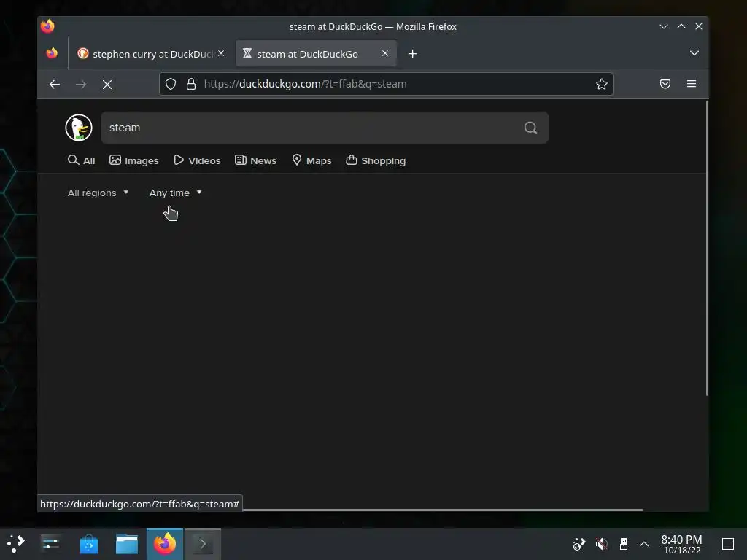Open KDE application launcher
This screenshot has width=747, height=560.
(16, 544)
